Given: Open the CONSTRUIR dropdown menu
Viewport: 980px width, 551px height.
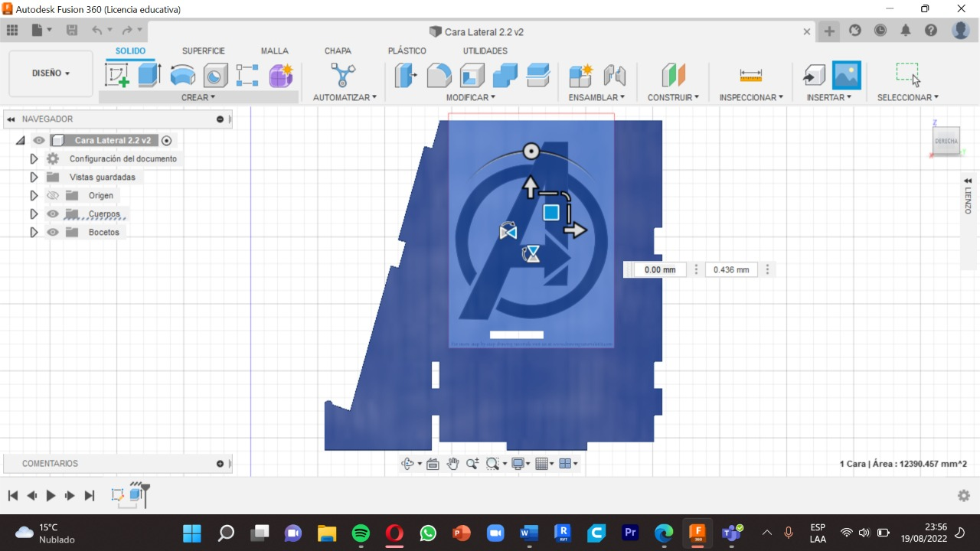Looking at the screenshot, I should (674, 97).
